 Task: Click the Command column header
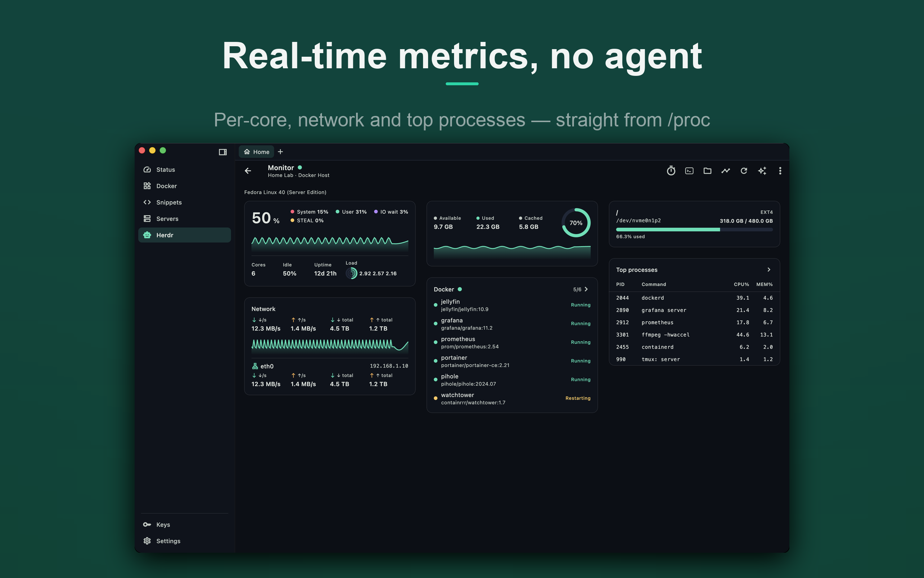click(654, 284)
